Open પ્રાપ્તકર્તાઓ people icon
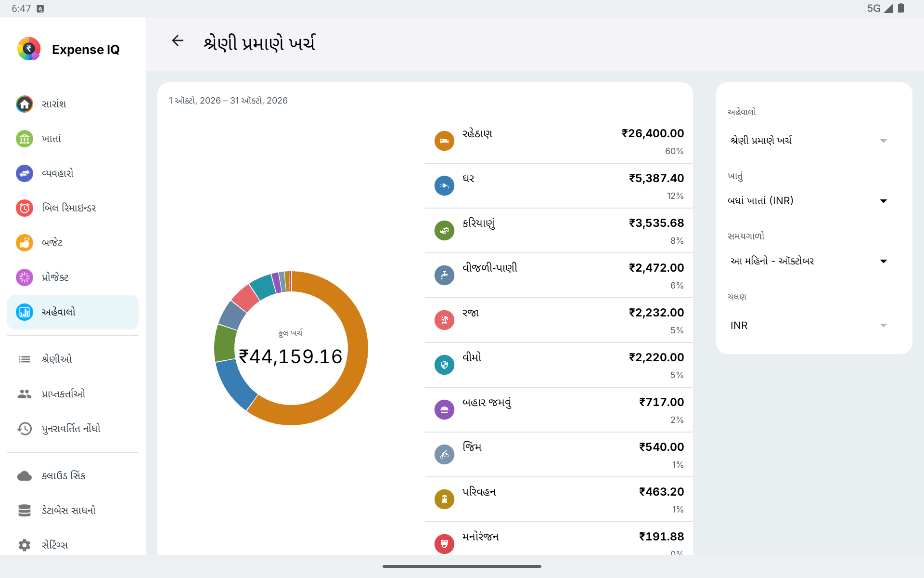This screenshot has width=924, height=578. 25,394
